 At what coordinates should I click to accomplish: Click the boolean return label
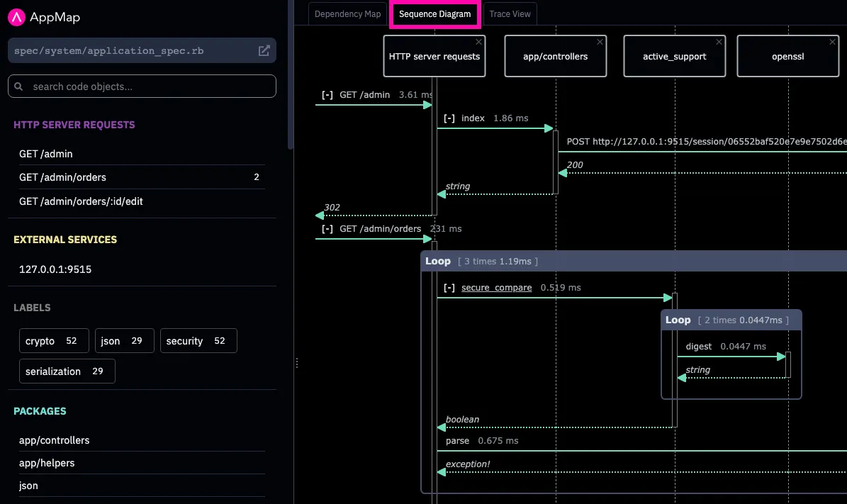click(462, 419)
